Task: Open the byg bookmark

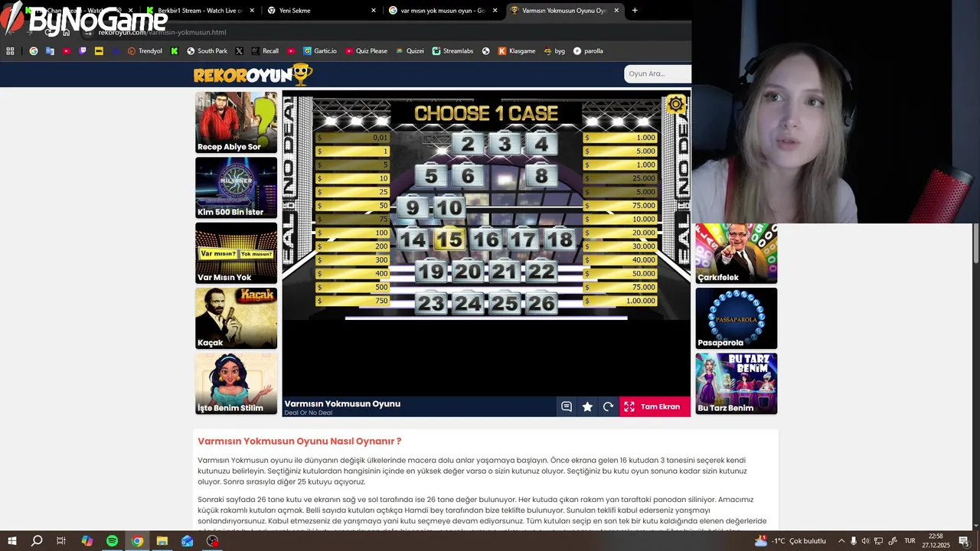Action: click(554, 51)
